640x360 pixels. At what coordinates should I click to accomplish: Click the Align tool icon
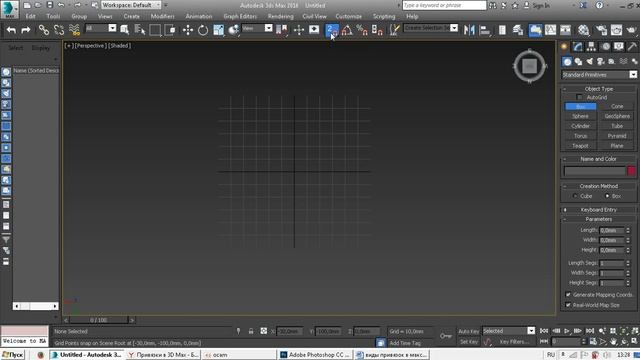point(484,30)
